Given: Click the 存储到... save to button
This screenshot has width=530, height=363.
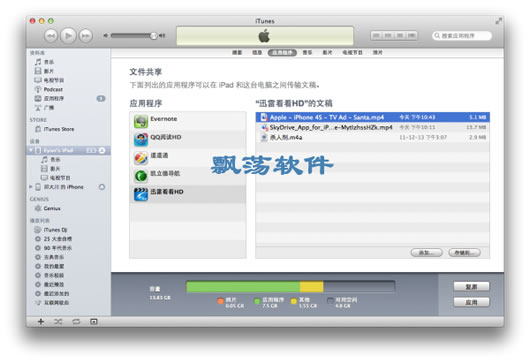Looking at the screenshot, I should [464, 252].
